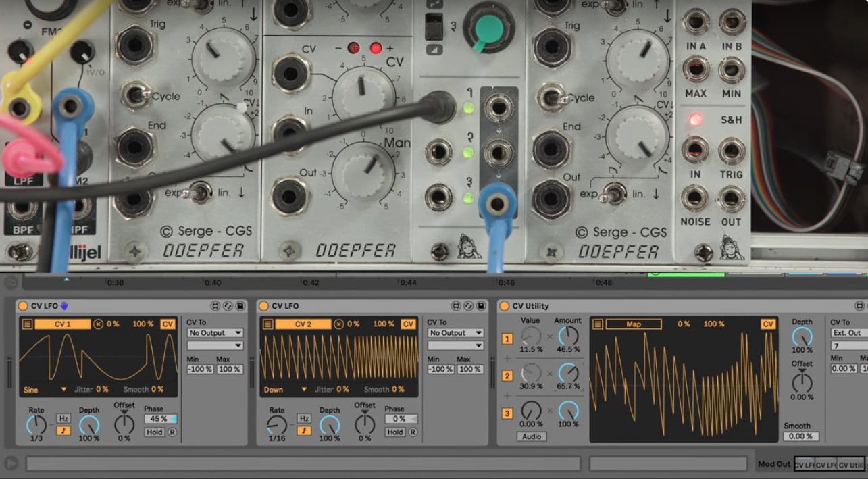Toggle first CV LFO device activator
This screenshot has height=479, width=868.
23,306
